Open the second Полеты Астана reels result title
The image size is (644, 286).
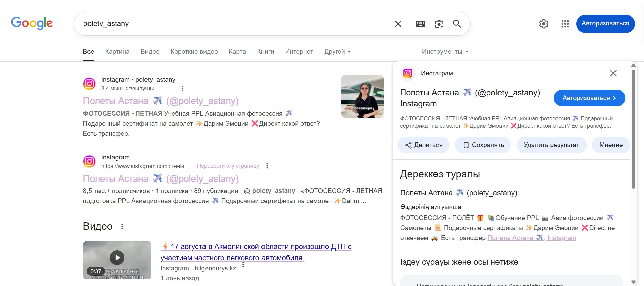coord(161,178)
